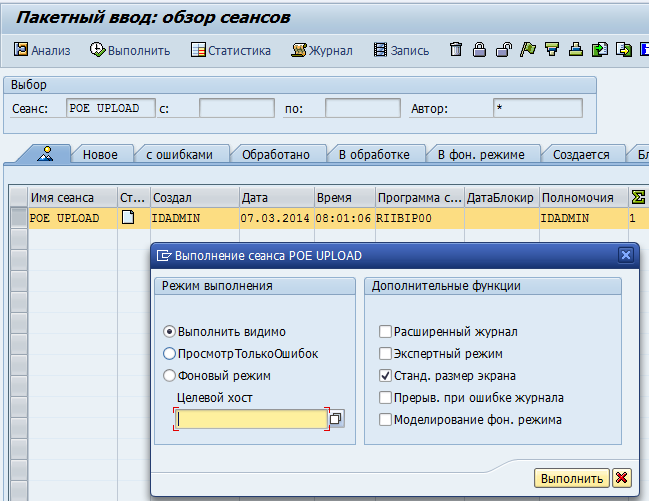
Task: Switch to the Новое tab
Action: 100,154
